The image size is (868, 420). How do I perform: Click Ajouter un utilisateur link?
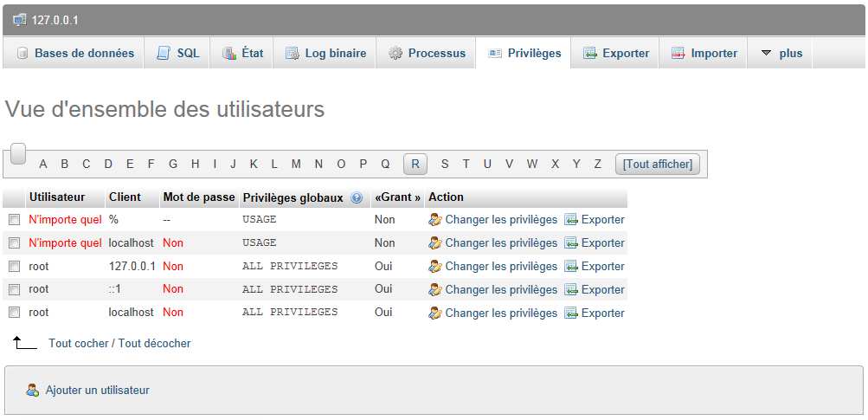(98, 391)
